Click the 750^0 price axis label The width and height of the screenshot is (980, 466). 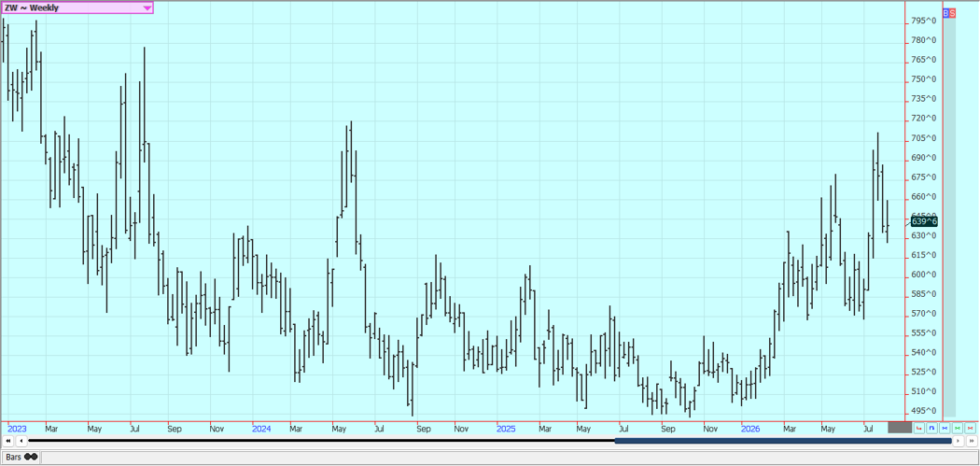(924, 79)
